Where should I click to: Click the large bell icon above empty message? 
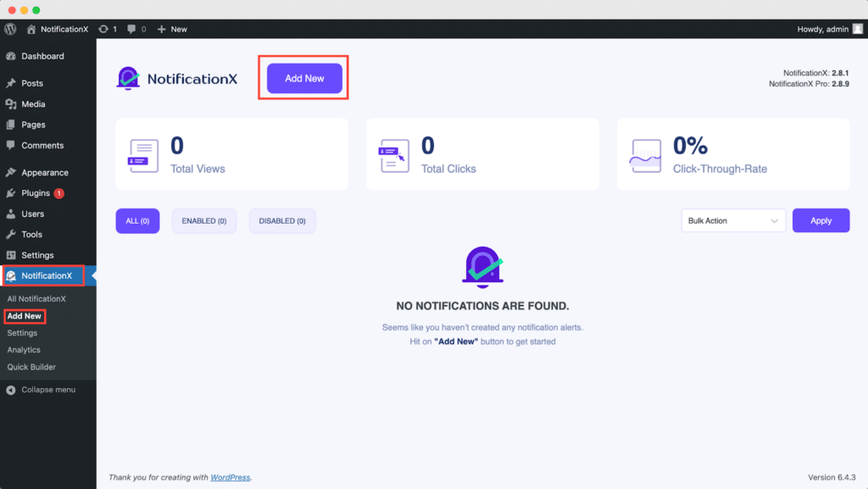[x=482, y=267]
